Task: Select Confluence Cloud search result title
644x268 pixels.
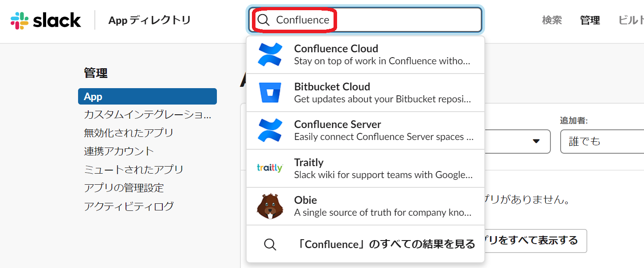Action: (336, 49)
